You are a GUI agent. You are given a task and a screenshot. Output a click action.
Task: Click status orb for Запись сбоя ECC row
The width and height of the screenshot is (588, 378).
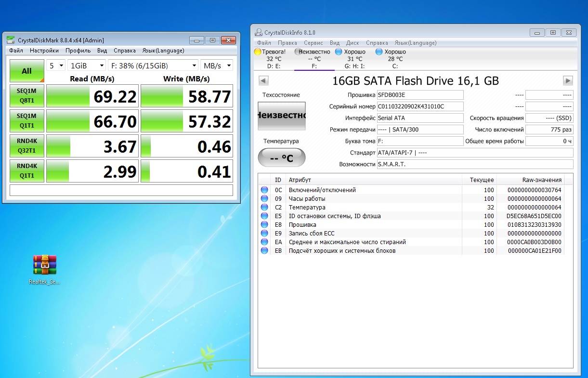click(264, 233)
